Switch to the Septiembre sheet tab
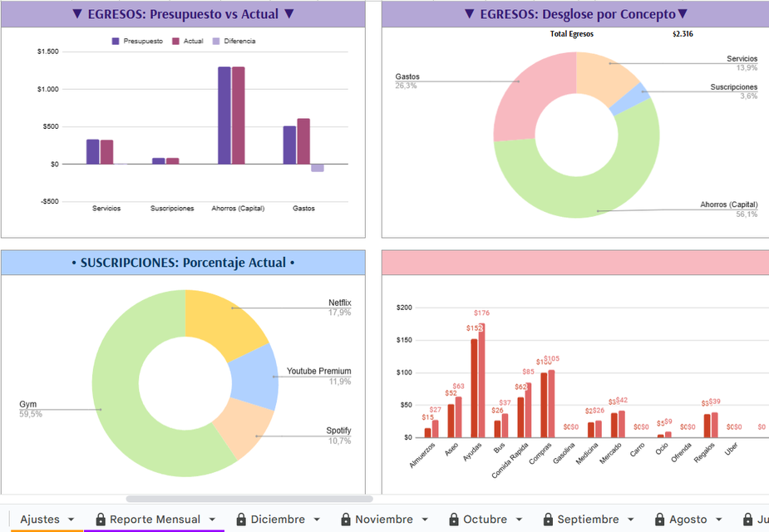 [x=588, y=520]
